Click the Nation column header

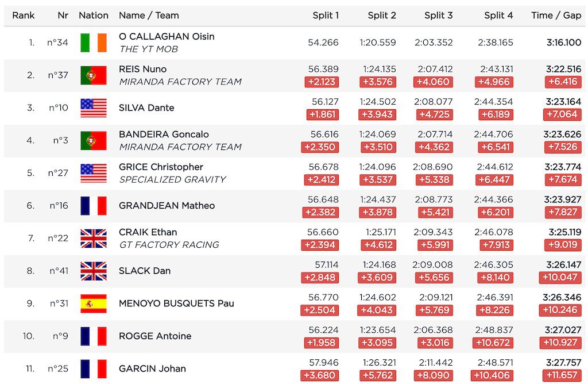coord(94,16)
